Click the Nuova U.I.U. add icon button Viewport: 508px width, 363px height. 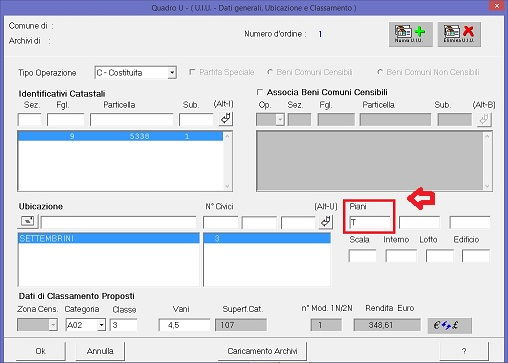pyautogui.click(x=411, y=34)
